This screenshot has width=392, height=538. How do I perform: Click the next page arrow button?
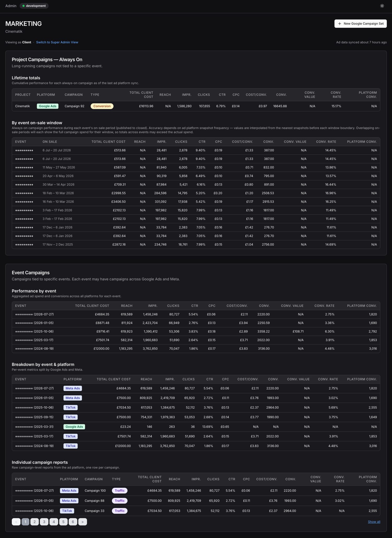(x=83, y=522)
